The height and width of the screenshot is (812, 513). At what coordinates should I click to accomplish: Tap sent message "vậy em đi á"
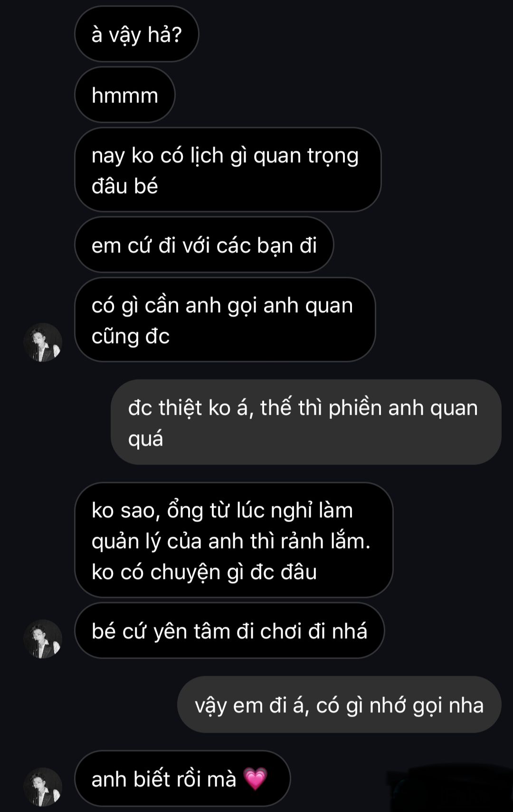tap(339, 705)
